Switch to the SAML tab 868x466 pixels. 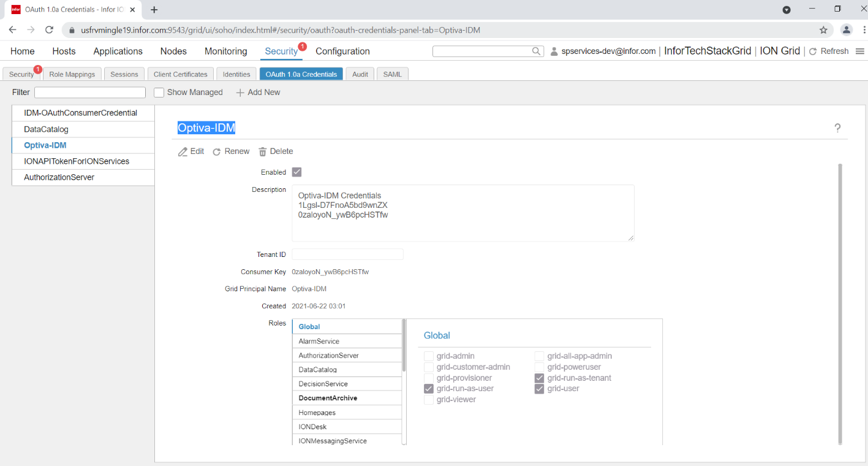tap(392, 73)
